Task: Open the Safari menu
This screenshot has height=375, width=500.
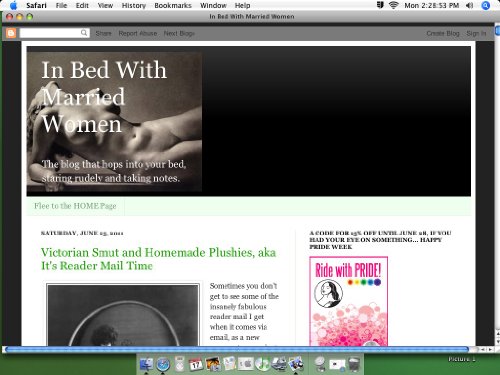Action: point(36,5)
